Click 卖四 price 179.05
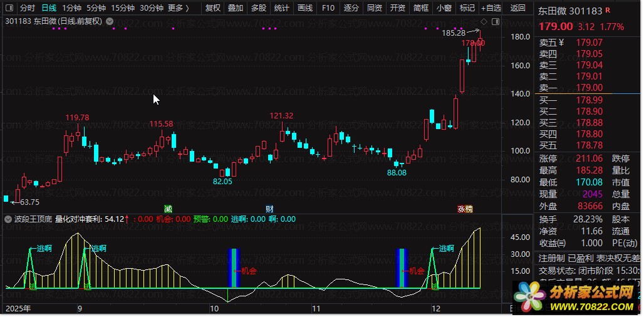Image resolution: width=644 pixels, height=317 pixels. click(589, 53)
